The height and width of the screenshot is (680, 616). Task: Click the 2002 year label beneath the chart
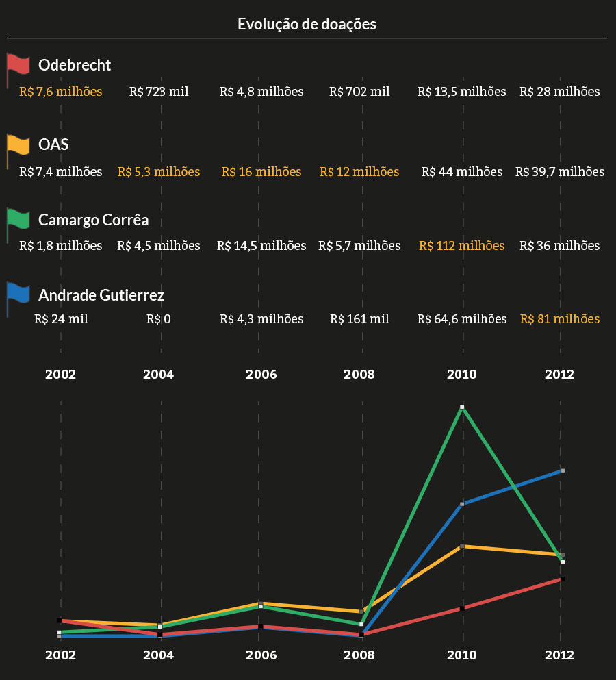(61, 655)
